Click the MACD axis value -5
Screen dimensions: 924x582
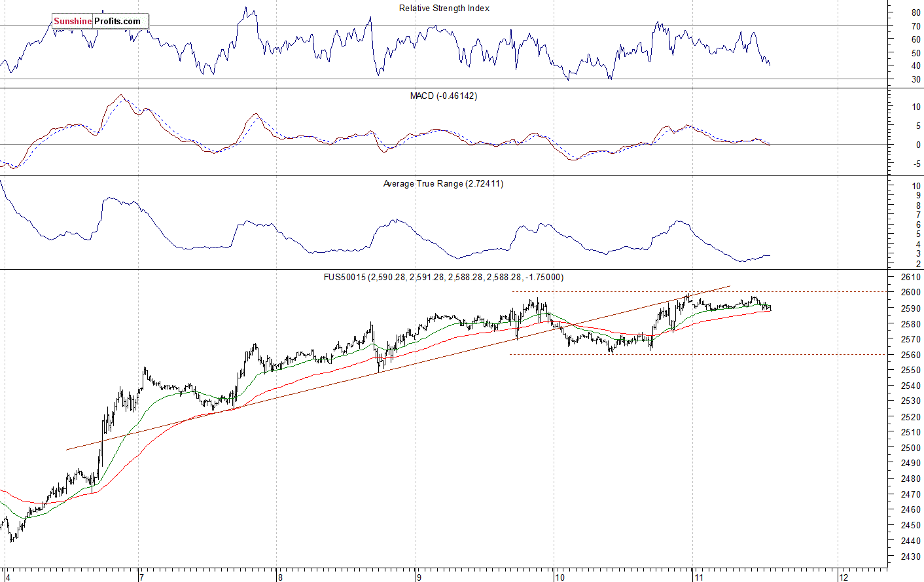click(915, 164)
